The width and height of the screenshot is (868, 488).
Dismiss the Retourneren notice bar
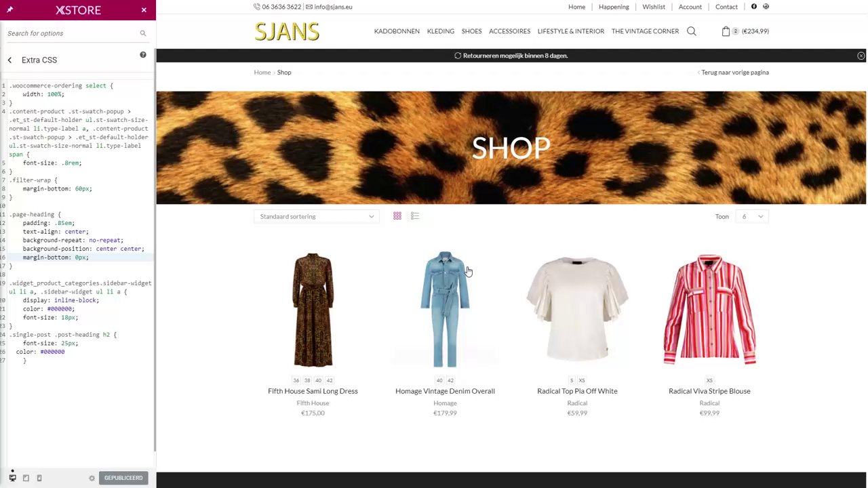[x=861, y=56]
